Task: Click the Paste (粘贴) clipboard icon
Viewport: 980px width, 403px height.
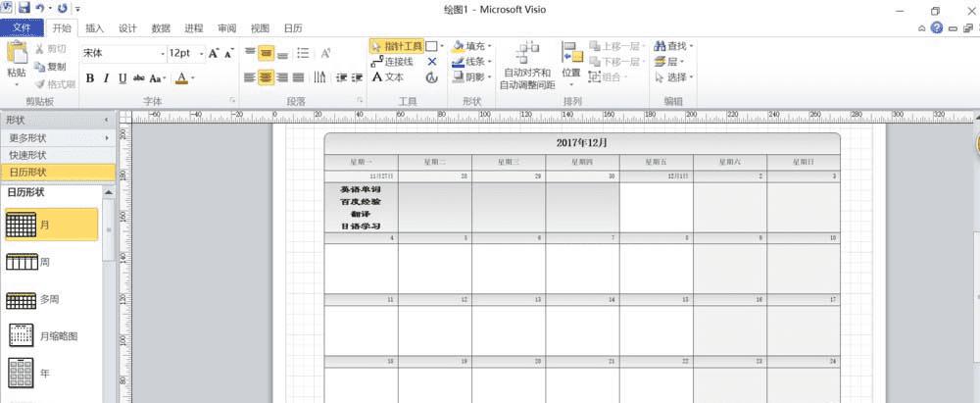Action: [x=17, y=54]
